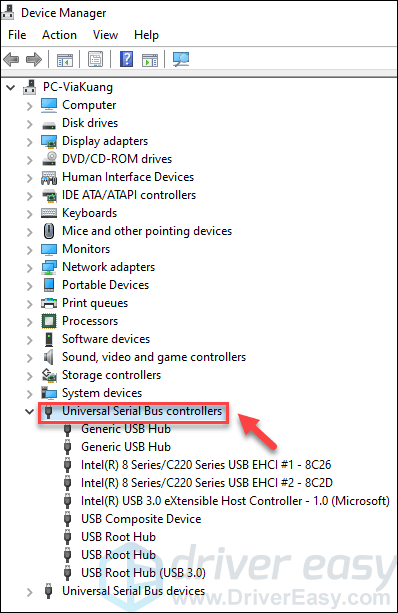Viewport: 398px width, 613px height.
Task: Open the Action menu
Action: 59,35
